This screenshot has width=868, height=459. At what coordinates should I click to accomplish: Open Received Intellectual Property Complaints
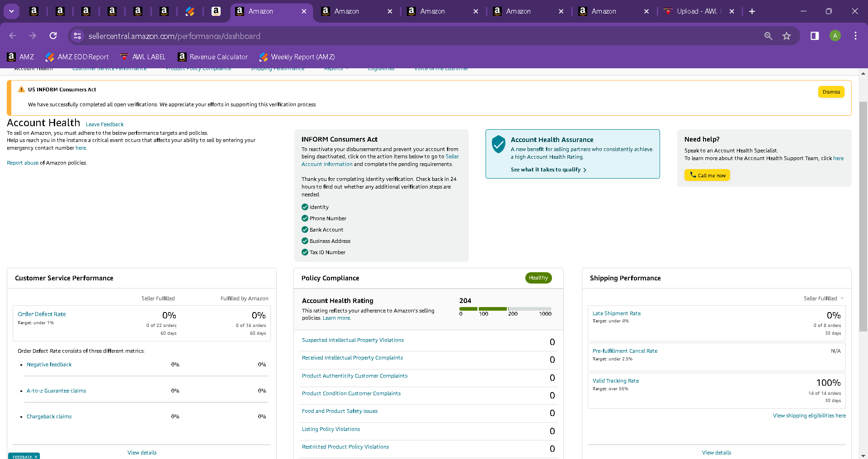352,358
